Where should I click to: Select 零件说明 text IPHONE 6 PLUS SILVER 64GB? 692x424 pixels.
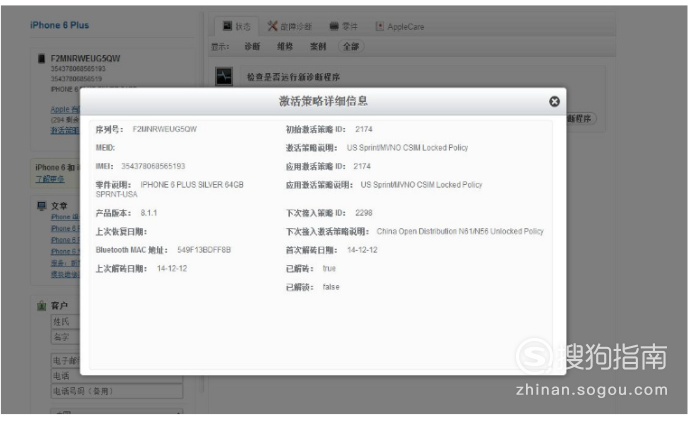192,185
